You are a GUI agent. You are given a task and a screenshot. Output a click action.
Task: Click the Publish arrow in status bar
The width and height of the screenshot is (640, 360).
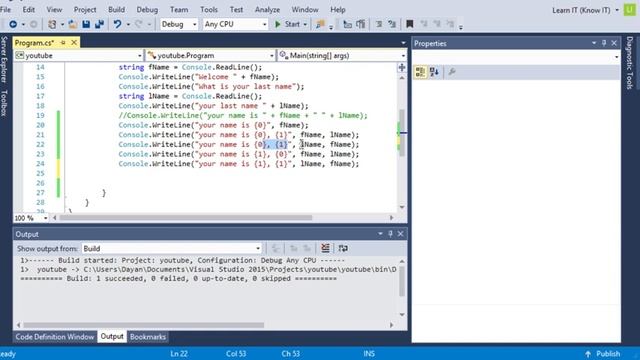[588, 353]
